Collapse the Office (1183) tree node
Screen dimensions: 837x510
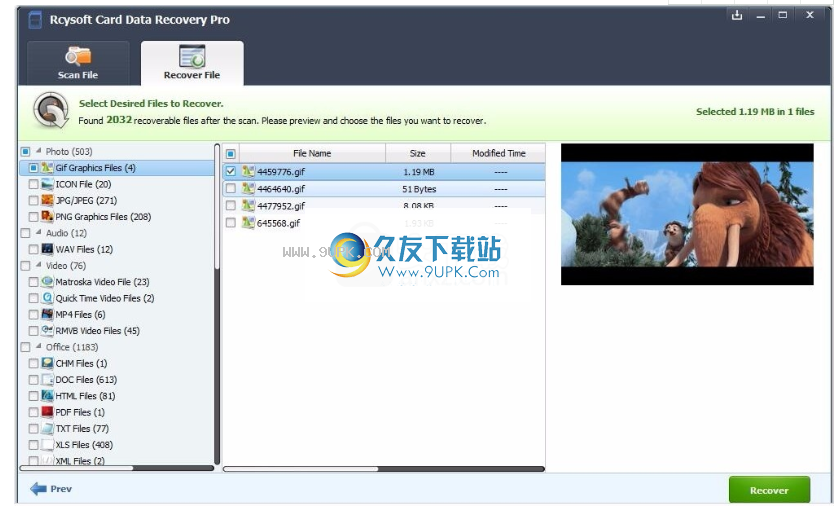pyautogui.click(x=39, y=346)
